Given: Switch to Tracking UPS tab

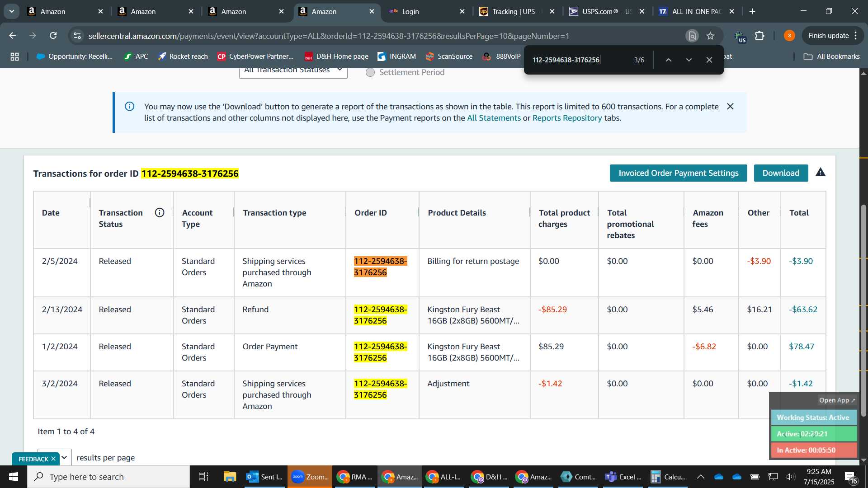Looking at the screenshot, I should click(x=517, y=11).
